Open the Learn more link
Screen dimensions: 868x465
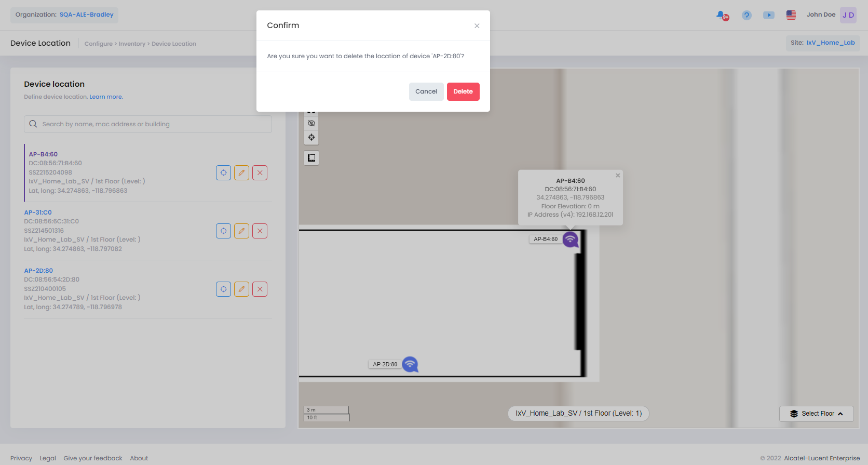click(x=106, y=97)
